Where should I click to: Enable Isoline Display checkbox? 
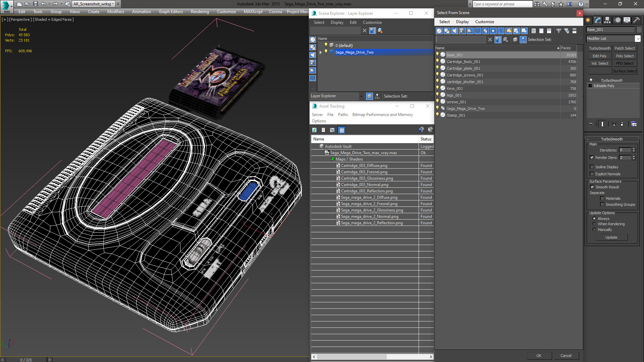click(592, 167)
